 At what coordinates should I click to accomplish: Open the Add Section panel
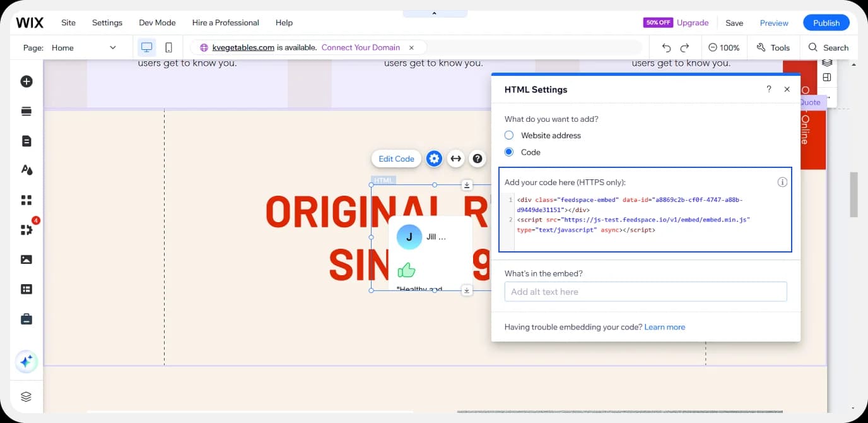tap(26, 110)
